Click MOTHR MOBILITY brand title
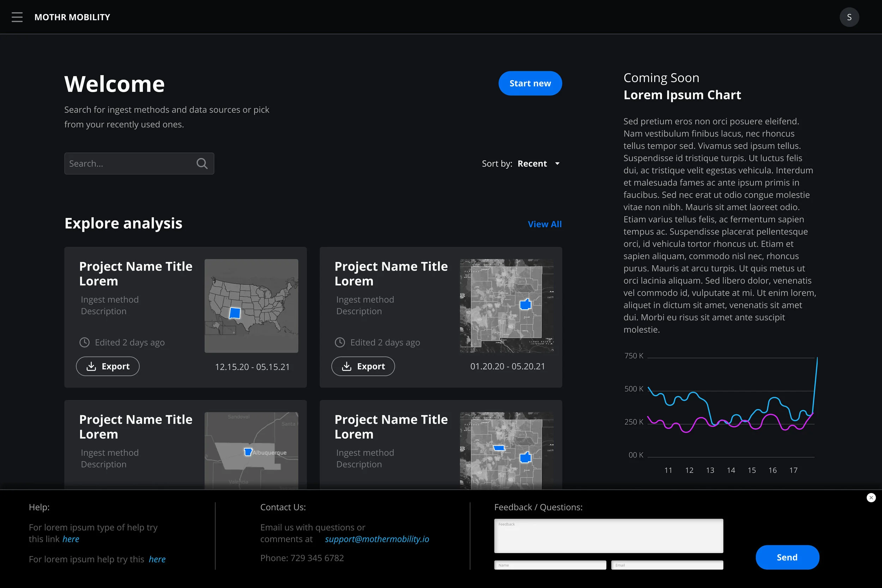 point(72,17)
